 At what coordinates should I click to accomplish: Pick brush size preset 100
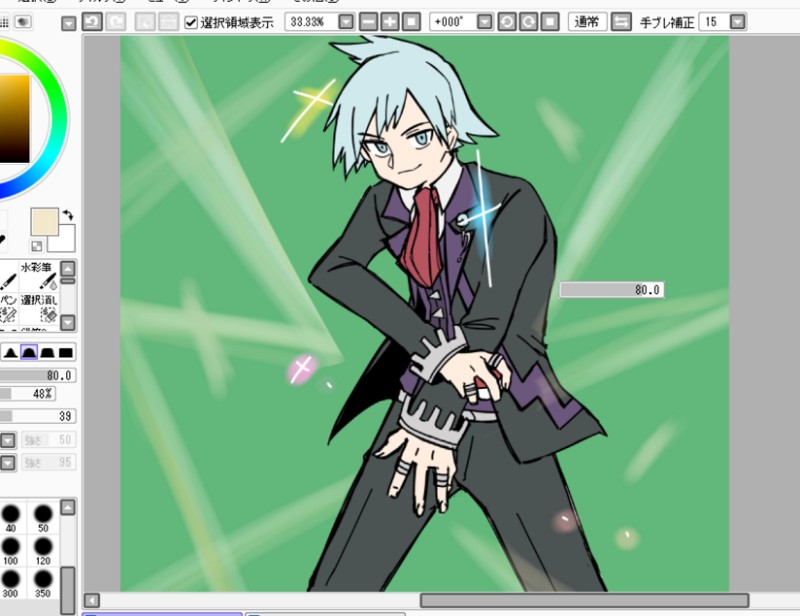coord(11,550)
